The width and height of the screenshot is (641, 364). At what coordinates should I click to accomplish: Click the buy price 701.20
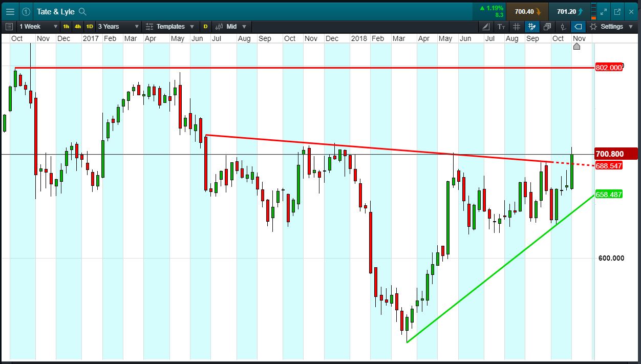(x=569, y=11)
